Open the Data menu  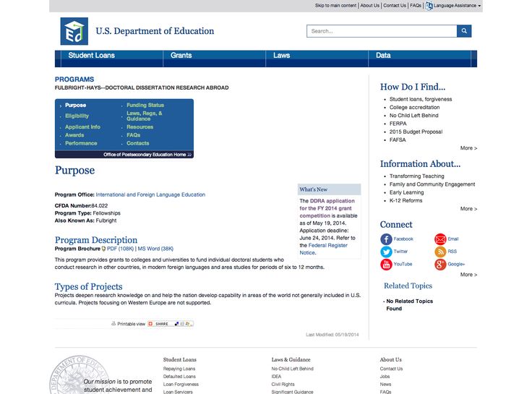(x=383, y=56)
